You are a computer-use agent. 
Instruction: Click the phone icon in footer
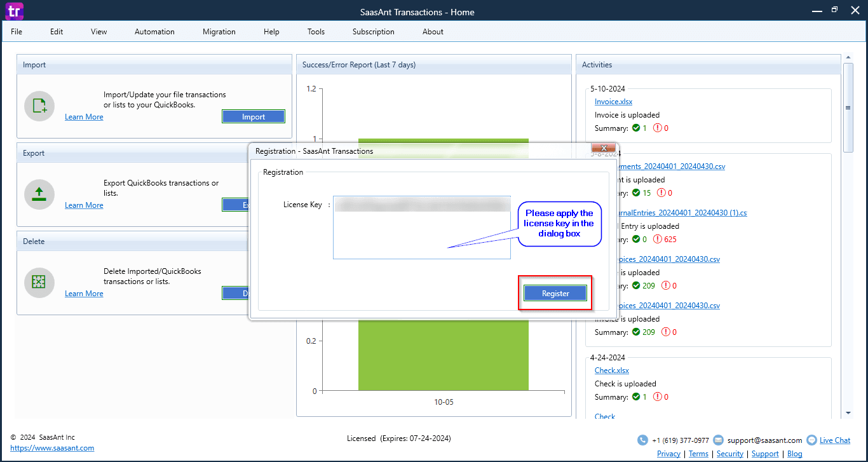[x=643, y=440]
